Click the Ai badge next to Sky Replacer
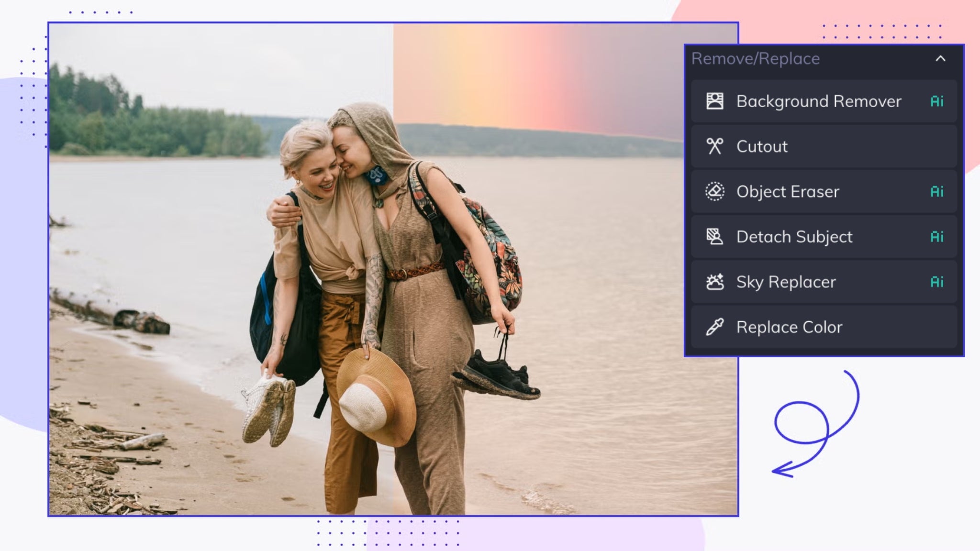This screenshot has height=551, width=980. click(x=937, y=282)
